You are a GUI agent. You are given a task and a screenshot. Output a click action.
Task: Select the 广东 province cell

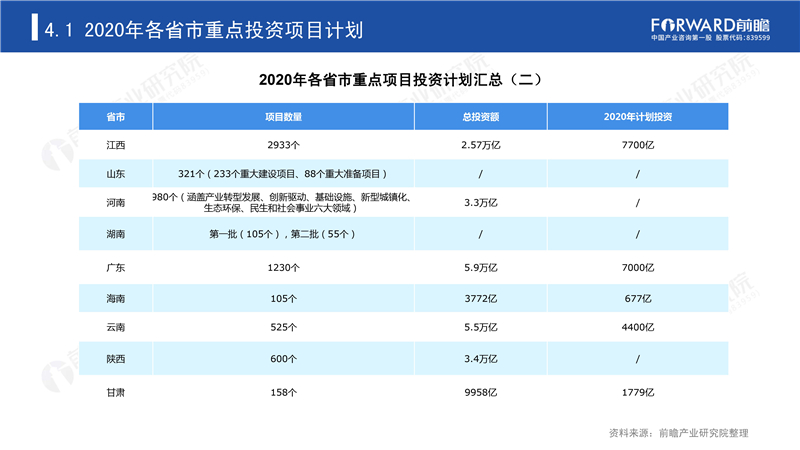click(115, 267)
